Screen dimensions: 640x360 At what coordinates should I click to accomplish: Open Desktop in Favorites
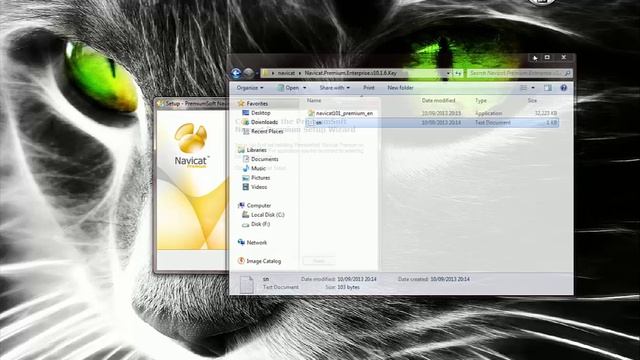(x=260, y=113)
